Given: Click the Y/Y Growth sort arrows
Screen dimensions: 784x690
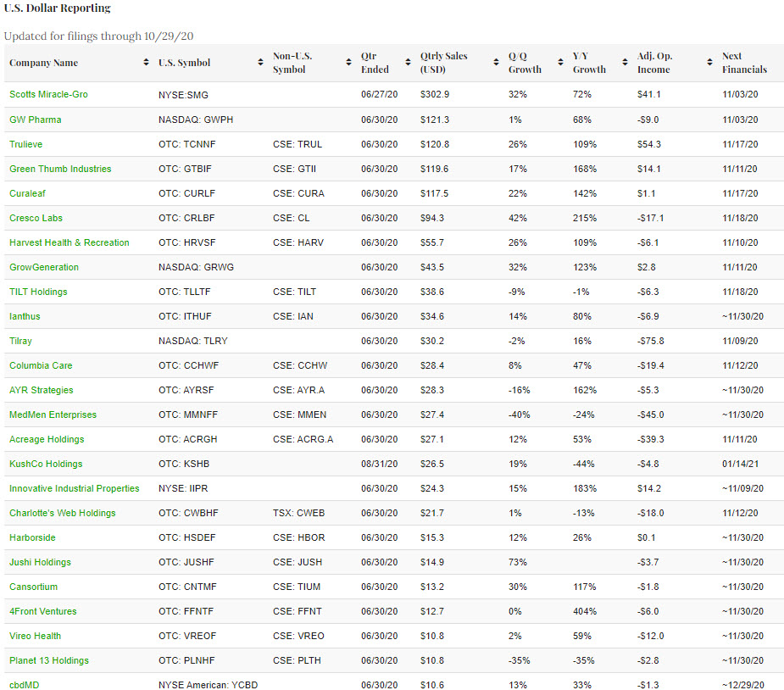Looking at the screenshot, I should tap(625, 63).
